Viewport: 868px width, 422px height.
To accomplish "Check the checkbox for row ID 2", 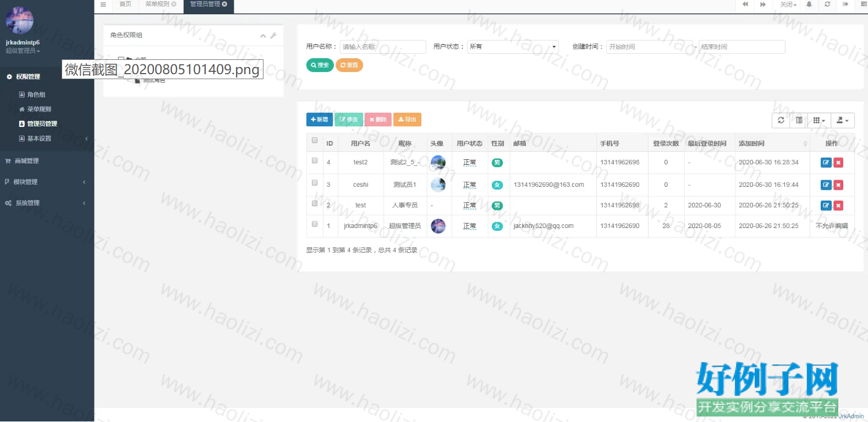I will click(315, 203).
